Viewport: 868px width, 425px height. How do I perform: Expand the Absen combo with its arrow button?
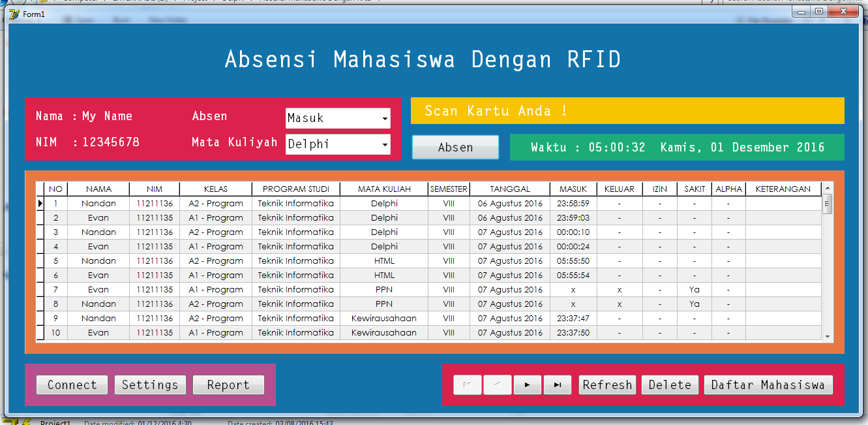pos(385,118)
